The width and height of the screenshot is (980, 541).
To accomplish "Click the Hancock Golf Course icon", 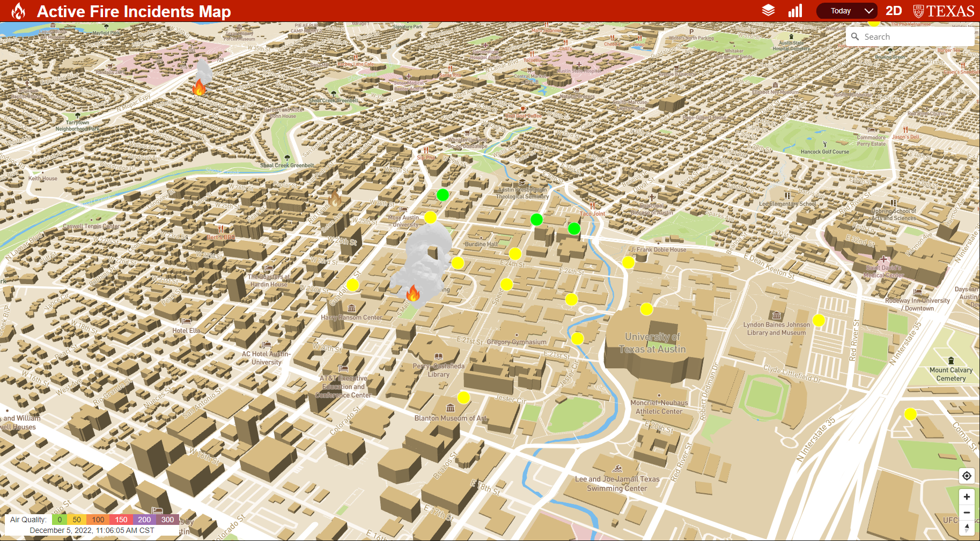I will (x=825, y=144).
